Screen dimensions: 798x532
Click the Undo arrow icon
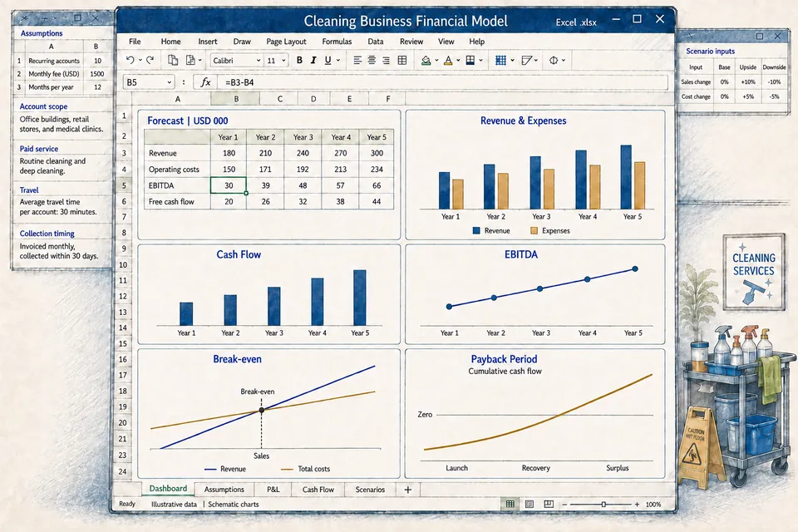[130, 60]
